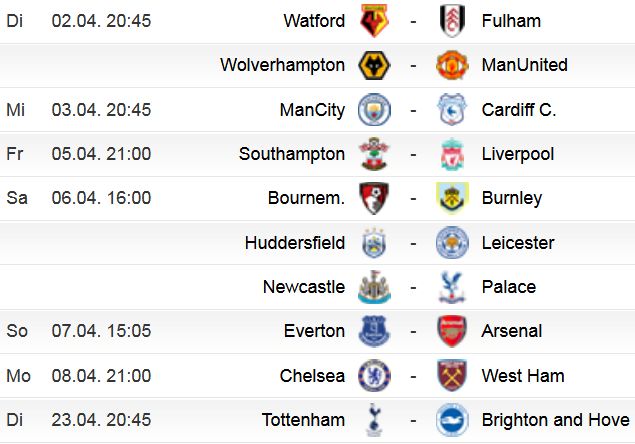This screenshot has height=444, width=635.
Task: Click the Wolverhampton wolf logo
Action: pos(374,65)
